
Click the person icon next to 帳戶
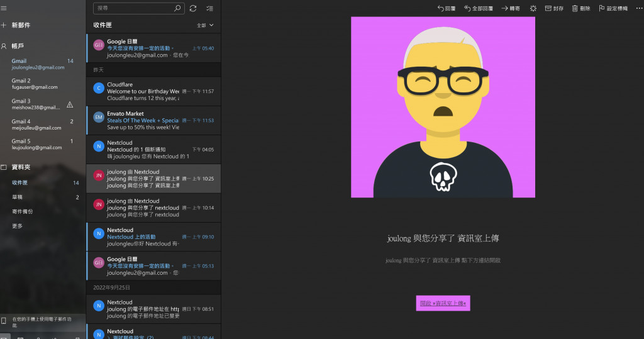pyautogui.click(x=4, y=46)
